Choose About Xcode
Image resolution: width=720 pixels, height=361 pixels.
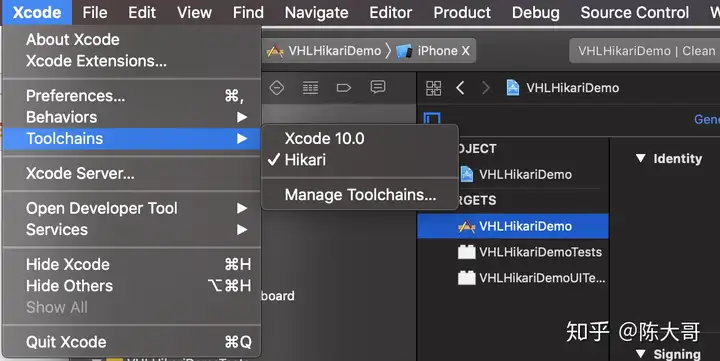click(132, 39)
